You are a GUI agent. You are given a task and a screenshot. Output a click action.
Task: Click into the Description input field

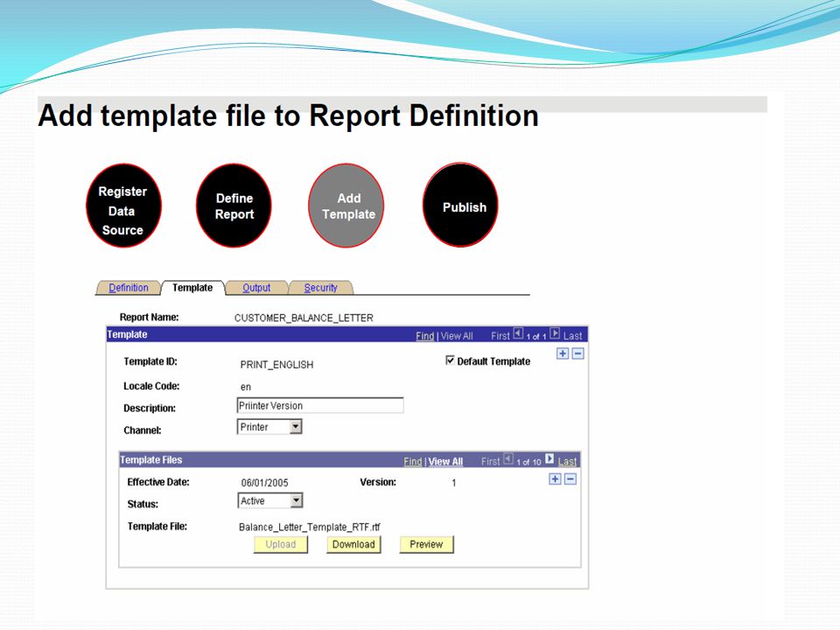320,405
